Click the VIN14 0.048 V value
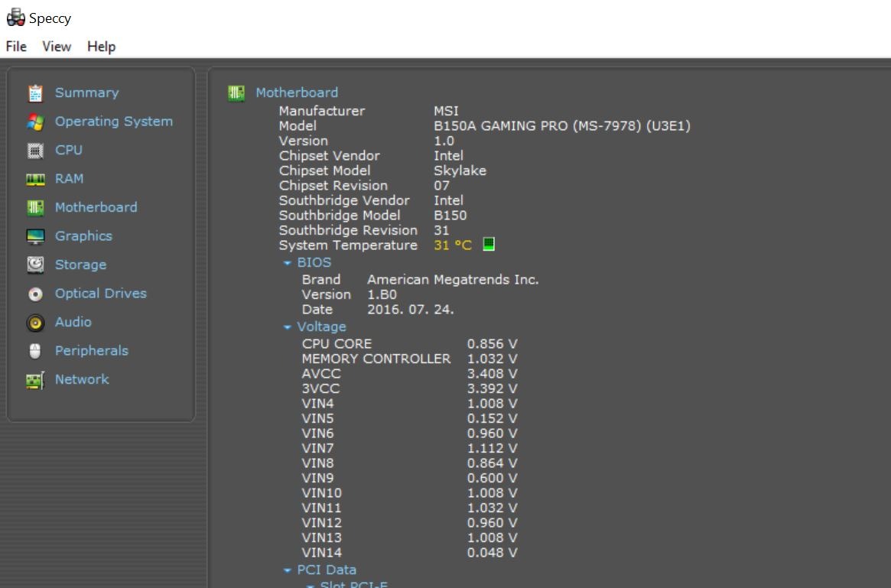 pyautogui.click(x=492, y=553)
